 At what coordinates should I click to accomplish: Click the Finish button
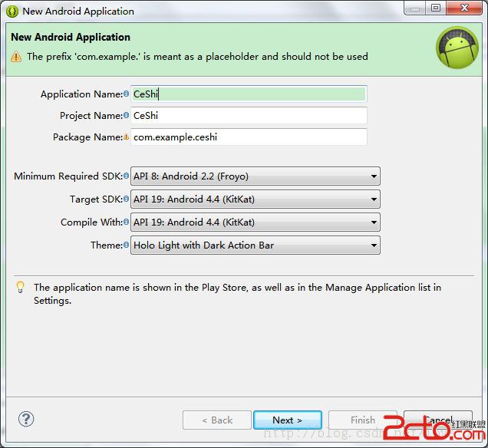click(363, 420)
